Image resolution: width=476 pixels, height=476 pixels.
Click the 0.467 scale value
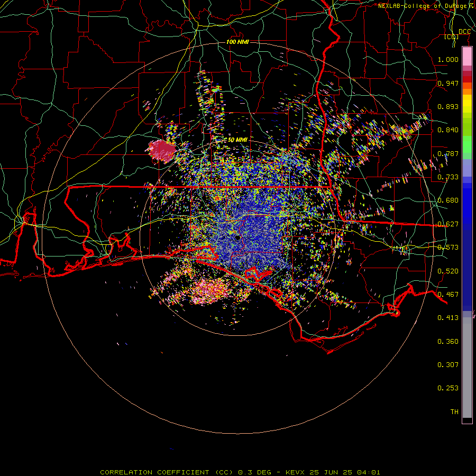448,295
